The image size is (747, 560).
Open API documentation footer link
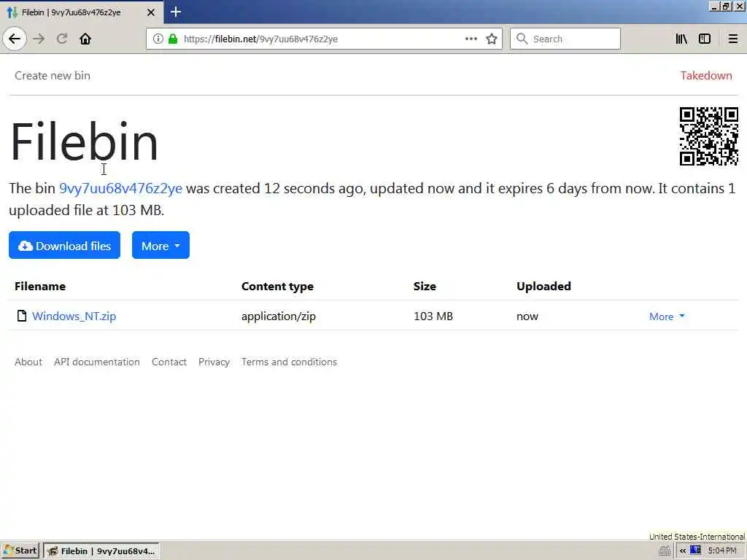coord(97,362)
